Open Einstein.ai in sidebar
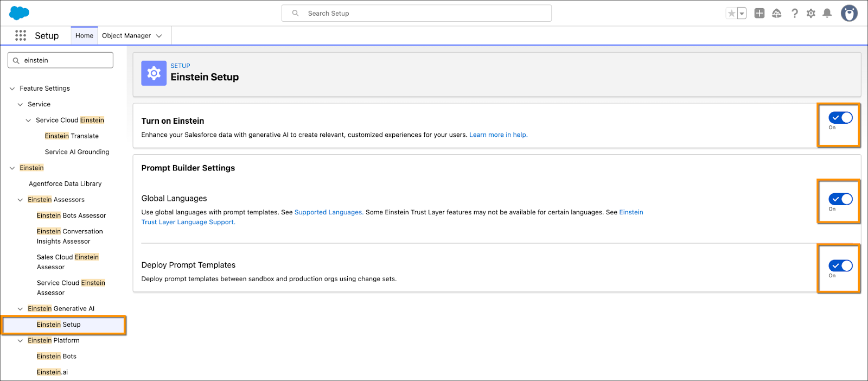This screenshot has height=381, width=868. click(52, 372)
